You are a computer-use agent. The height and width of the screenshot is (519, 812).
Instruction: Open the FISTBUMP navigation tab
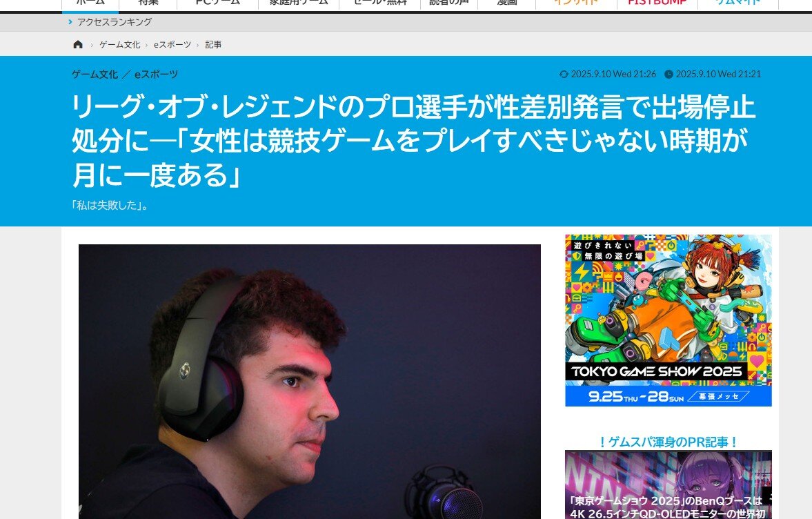pyautogui.click(x=657, y=3)
